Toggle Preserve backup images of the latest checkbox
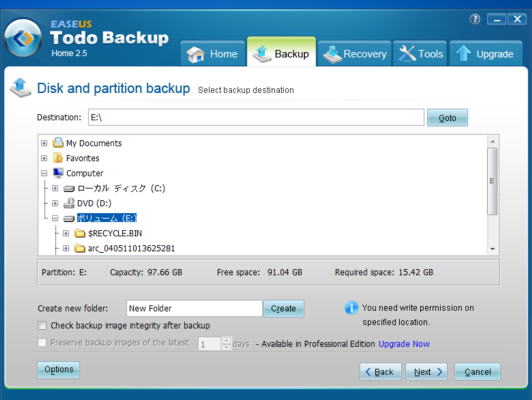The width and height of the screenshot is (532, 400). tap(42, 342)
